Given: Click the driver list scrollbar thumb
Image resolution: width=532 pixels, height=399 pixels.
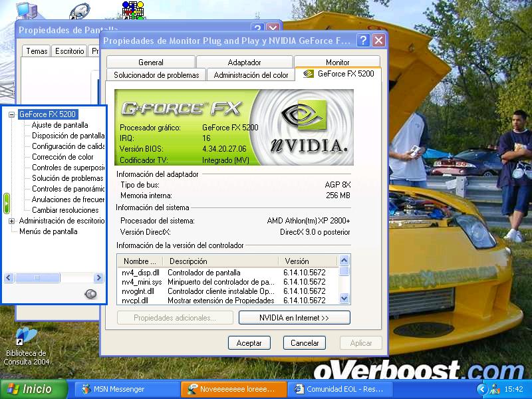Looking at the screenshot, I should point(344,271).
